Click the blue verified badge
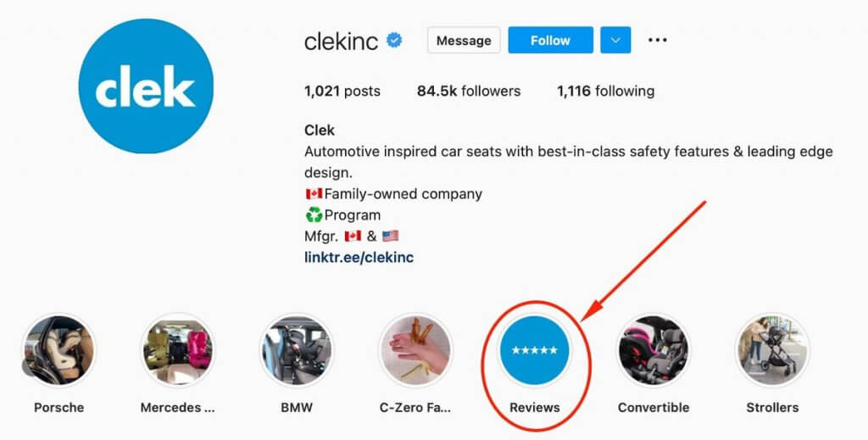 (x=394, y=41)
